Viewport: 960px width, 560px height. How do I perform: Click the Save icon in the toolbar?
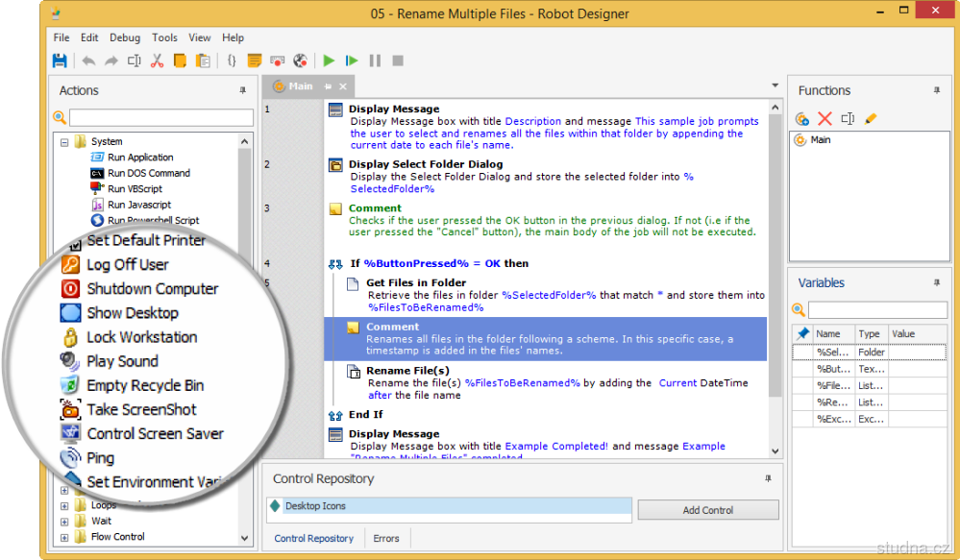coord(60,61)
